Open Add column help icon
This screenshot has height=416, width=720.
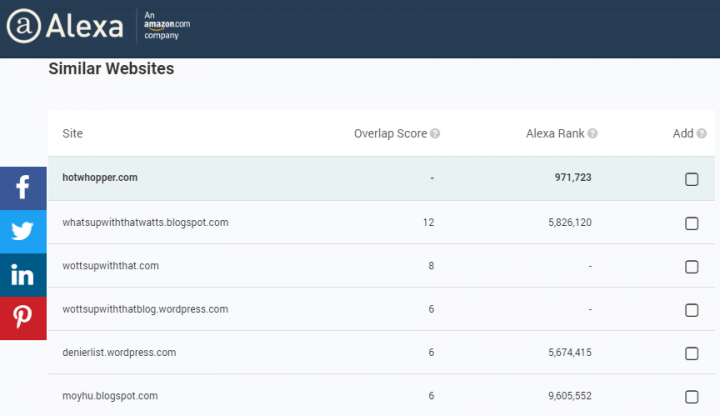[701, 134]
